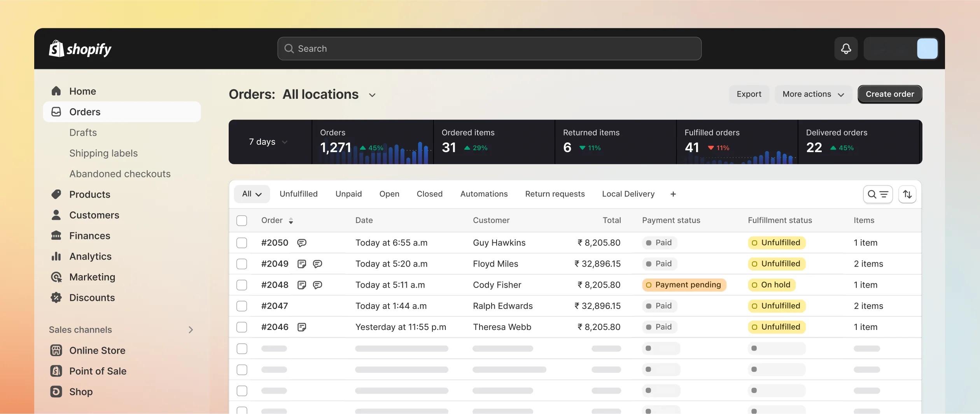980x414 pixels.
Task: Open note icon on order #2046
Action: [x=302, y=327]
